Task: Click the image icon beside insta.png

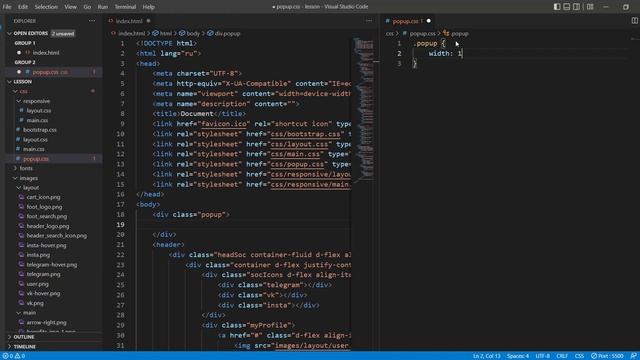Action: click(22, 255)
